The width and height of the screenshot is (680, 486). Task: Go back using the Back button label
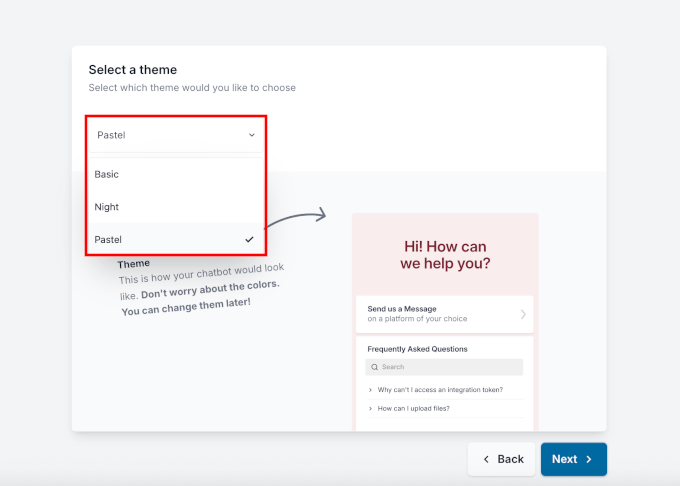coord(510,459)
